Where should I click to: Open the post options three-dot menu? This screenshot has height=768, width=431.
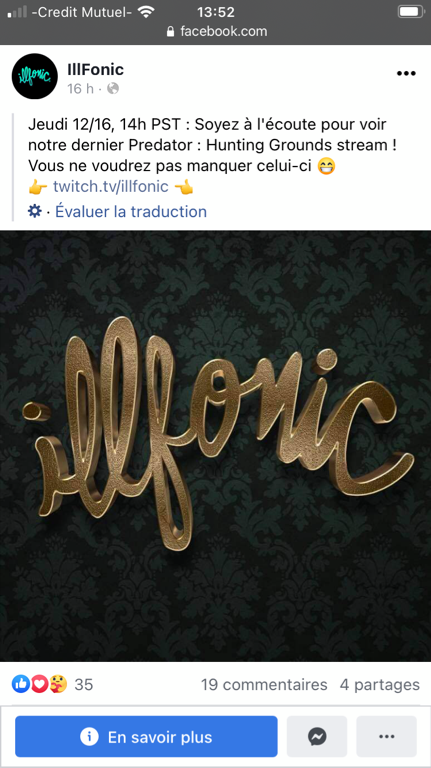[406, 73]
